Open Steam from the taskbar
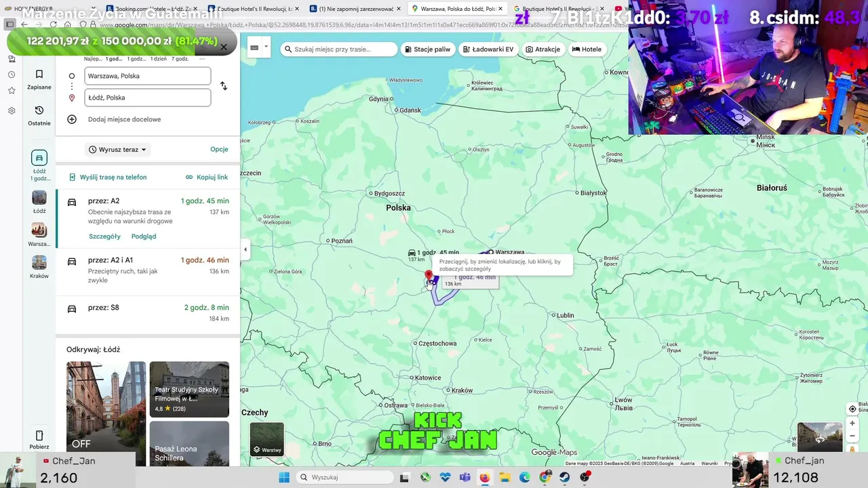This screenshot has width=868, height=488. point(566,477)
